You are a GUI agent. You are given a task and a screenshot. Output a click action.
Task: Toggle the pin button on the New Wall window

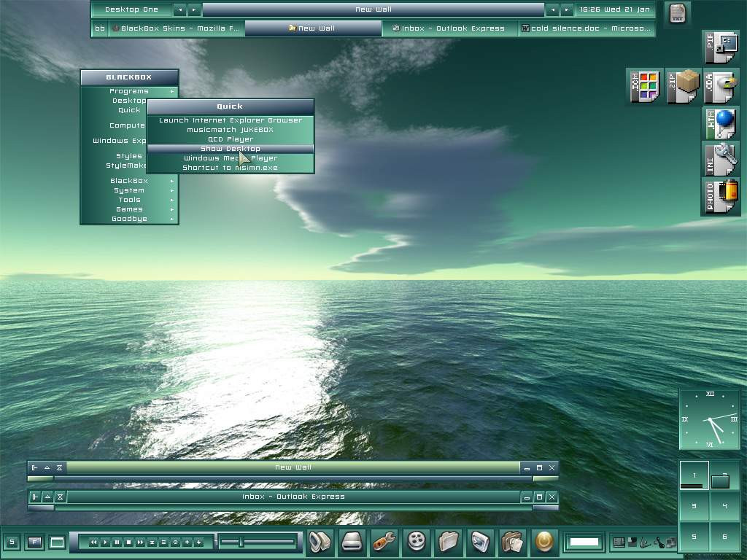[34, 467]
